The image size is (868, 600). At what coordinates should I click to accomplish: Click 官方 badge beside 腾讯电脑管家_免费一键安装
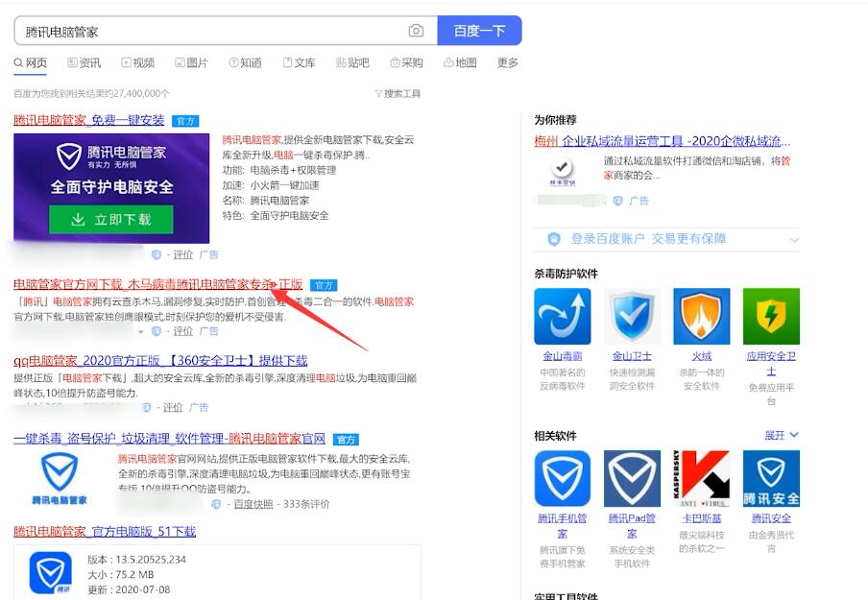click(185, 121)
